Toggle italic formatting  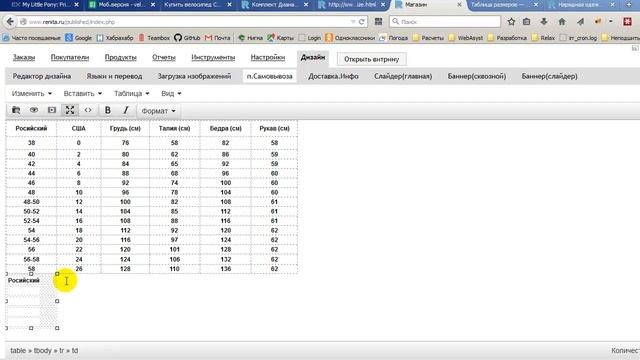pyautogui.click(x=126, y=110)
